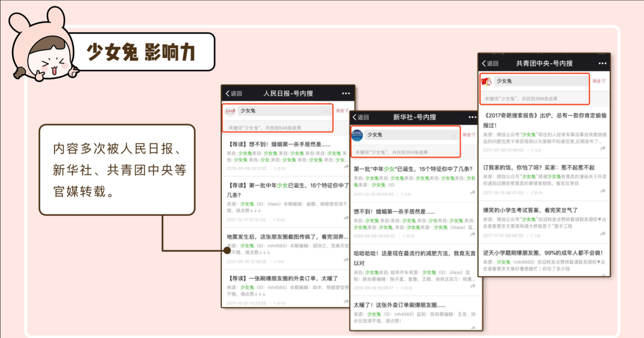The width and height of the screenshot is (644, 338).
Task: Open the 筛选 filter in 共青团中央-号内搜 window
Action: pyautogui.click(x=599, y=81)
